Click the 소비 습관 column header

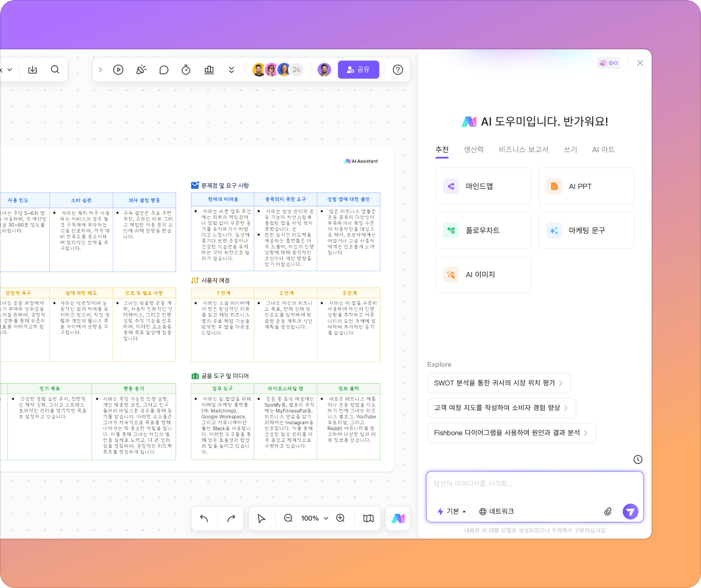pos(81,200)
